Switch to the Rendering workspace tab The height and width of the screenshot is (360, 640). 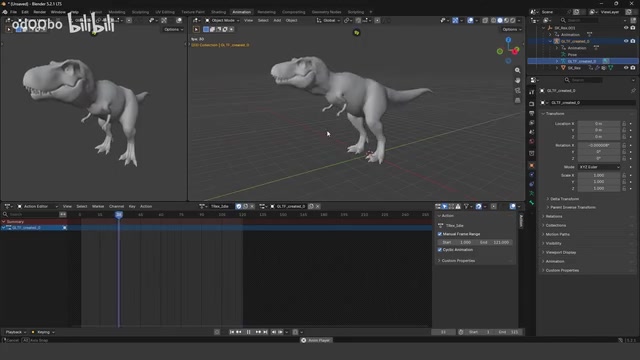[x=266, y=12]
